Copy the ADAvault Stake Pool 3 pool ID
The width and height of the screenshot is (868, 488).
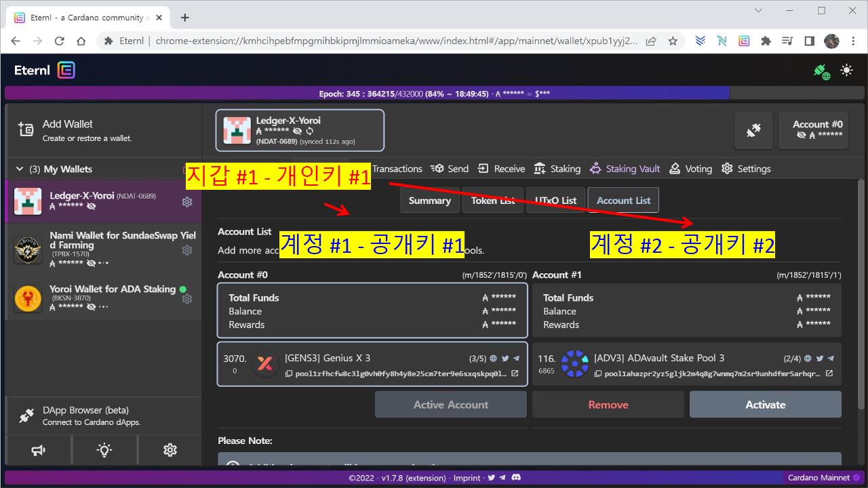click(x=598, y=373)
